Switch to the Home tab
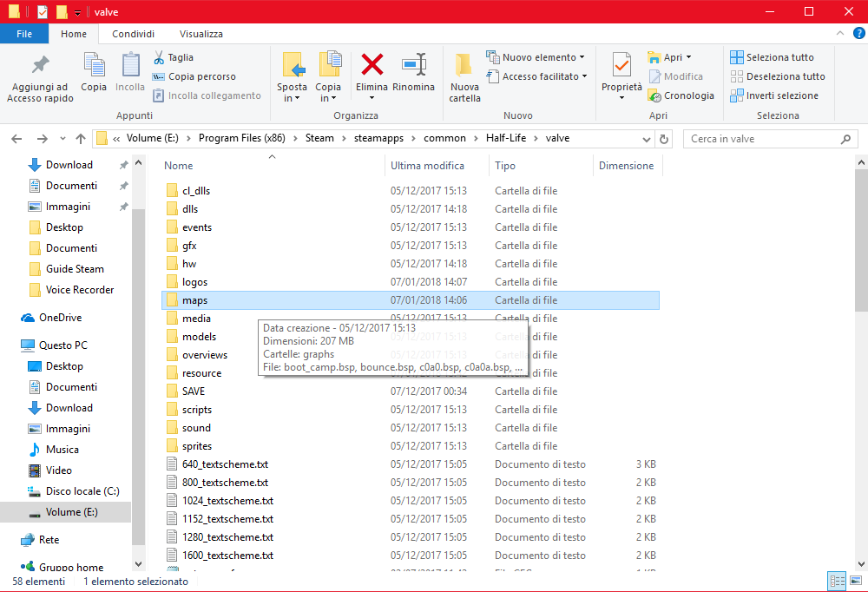This screenshot has height=592, width=868. (x=74, y=34)
